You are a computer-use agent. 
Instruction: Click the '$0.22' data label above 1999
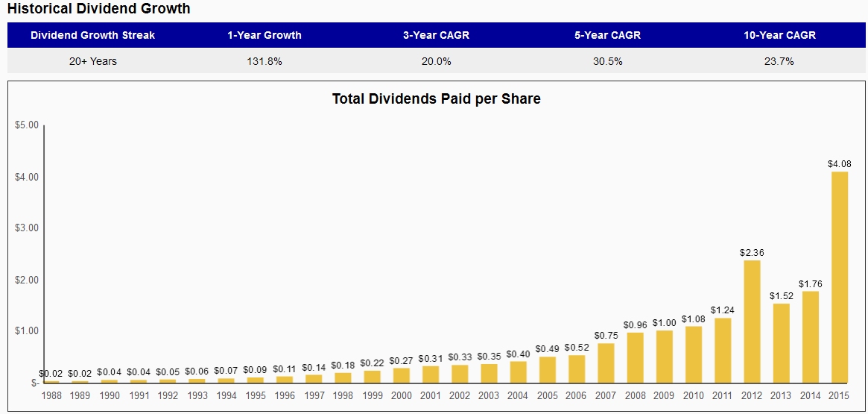coord(372,363)
